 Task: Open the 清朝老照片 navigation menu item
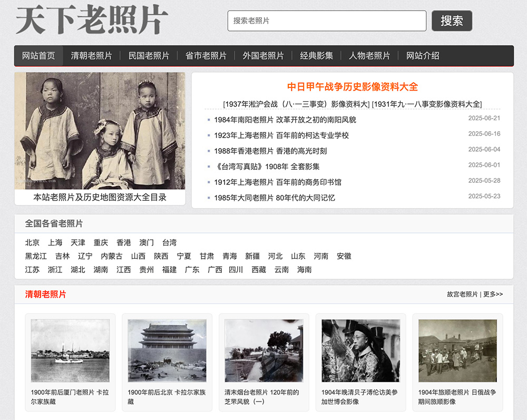click(x=92, y=56)
